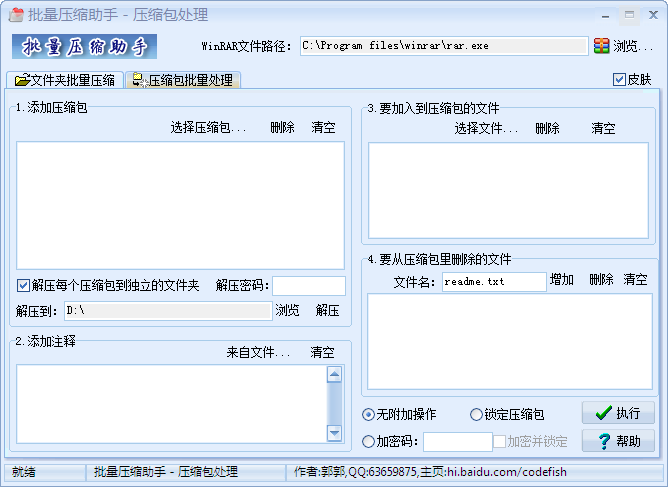The height and width of the screenshot is (487, 668).
Task: Click the disabled 加密并锁定 checkbox
Action: pos(499,441)
